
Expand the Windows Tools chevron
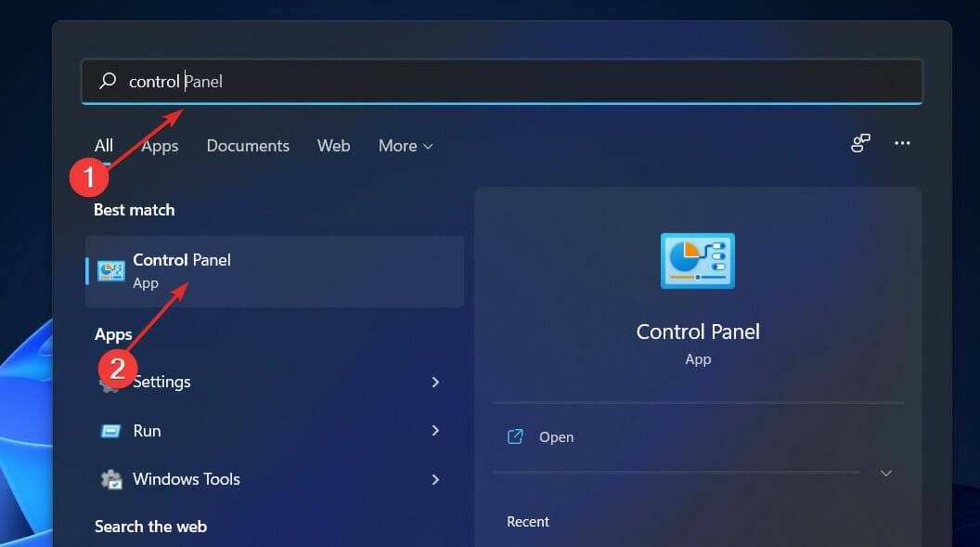tap(435, 478)
